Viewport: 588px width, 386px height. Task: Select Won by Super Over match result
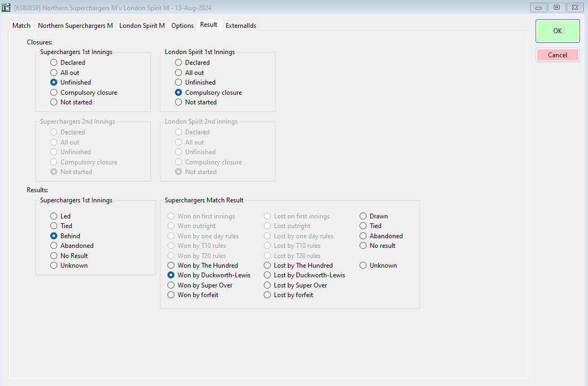click(x=200, y=285)
